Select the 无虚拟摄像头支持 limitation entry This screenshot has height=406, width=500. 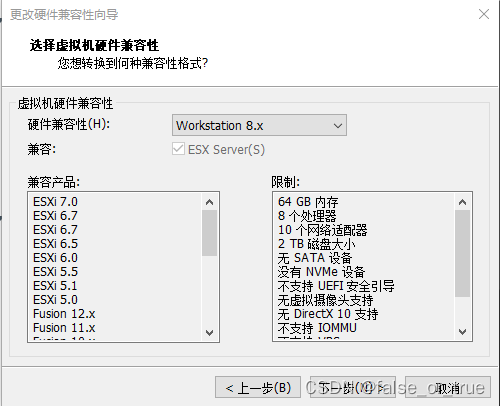coord(325,300)
